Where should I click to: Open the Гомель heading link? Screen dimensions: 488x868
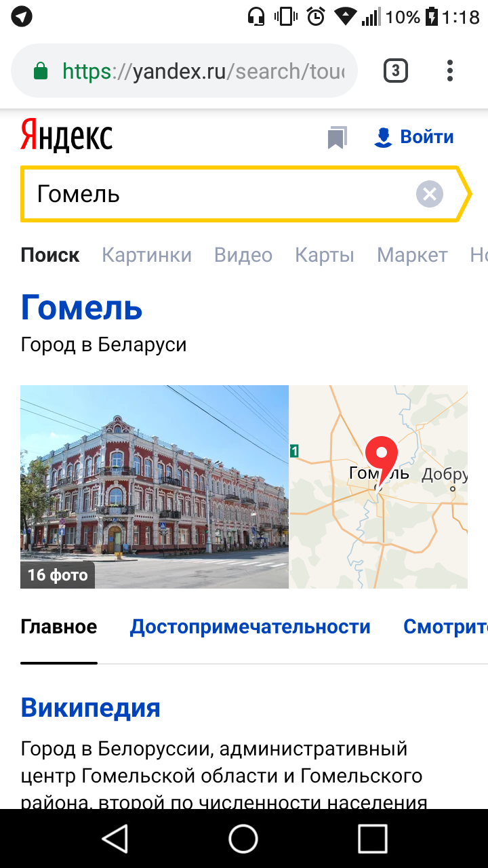point(81,307)
